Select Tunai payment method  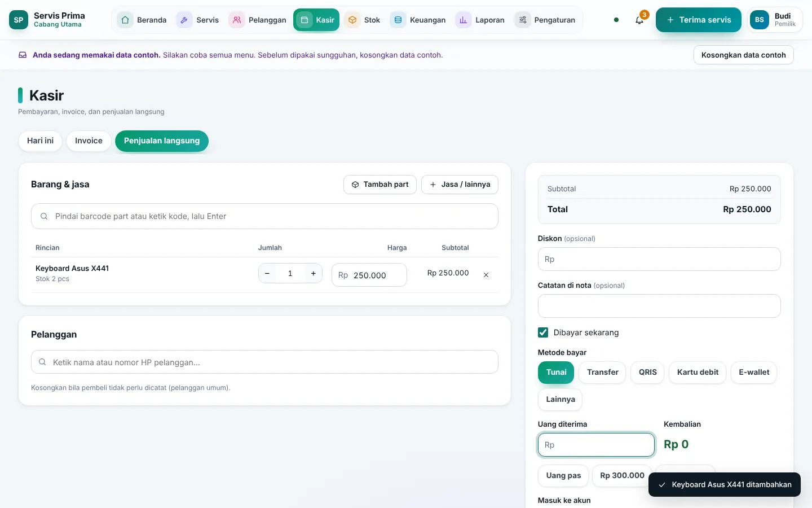coord(556,373)
